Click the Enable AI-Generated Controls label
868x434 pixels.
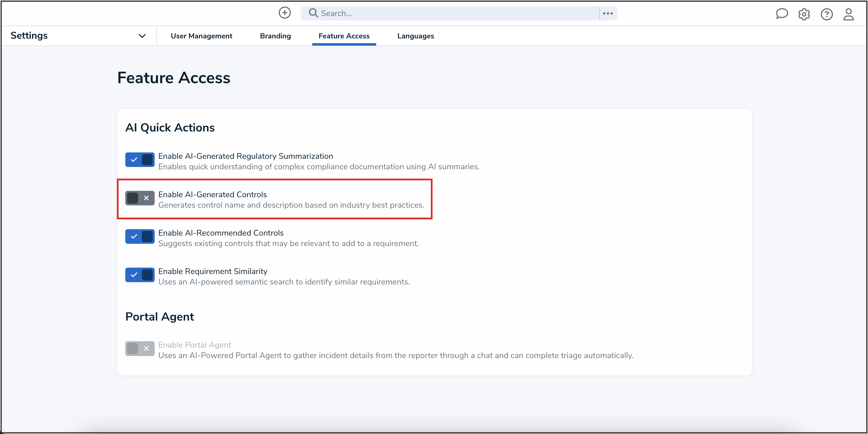(x=212, y=195)
